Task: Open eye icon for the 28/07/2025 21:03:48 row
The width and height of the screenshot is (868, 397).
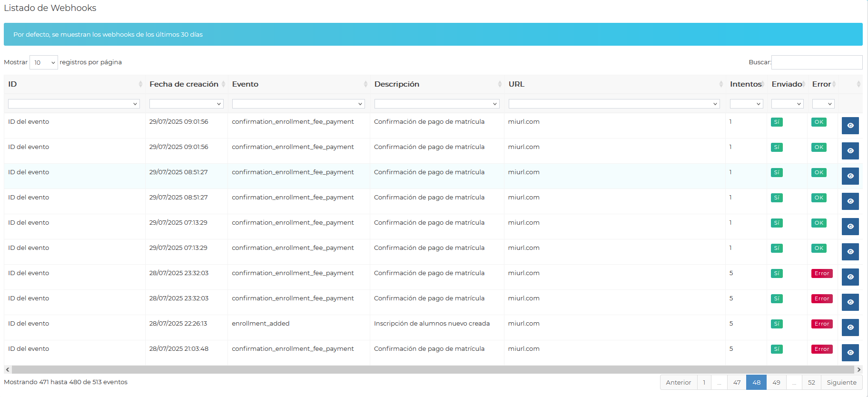Action: pyautogui.click(x=850, y=353)
